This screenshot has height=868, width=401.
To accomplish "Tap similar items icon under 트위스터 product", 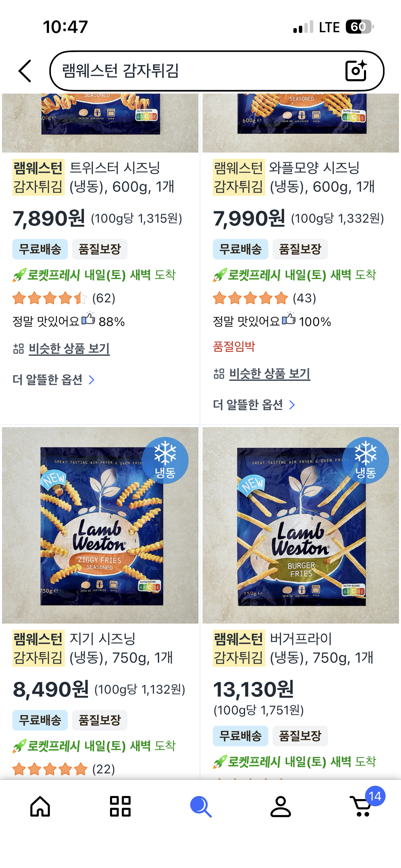I will [19, 349].
